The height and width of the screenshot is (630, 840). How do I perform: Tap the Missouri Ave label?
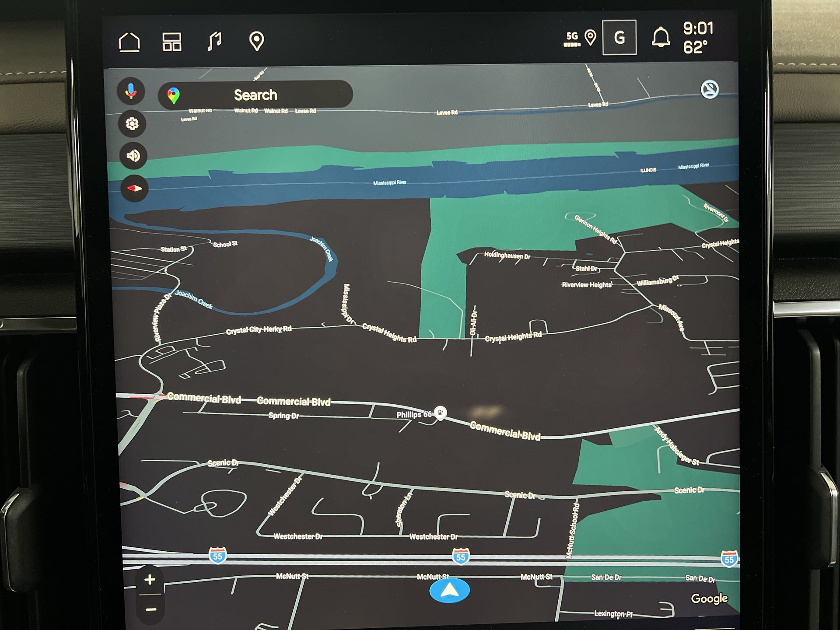(x=671, y=318)
